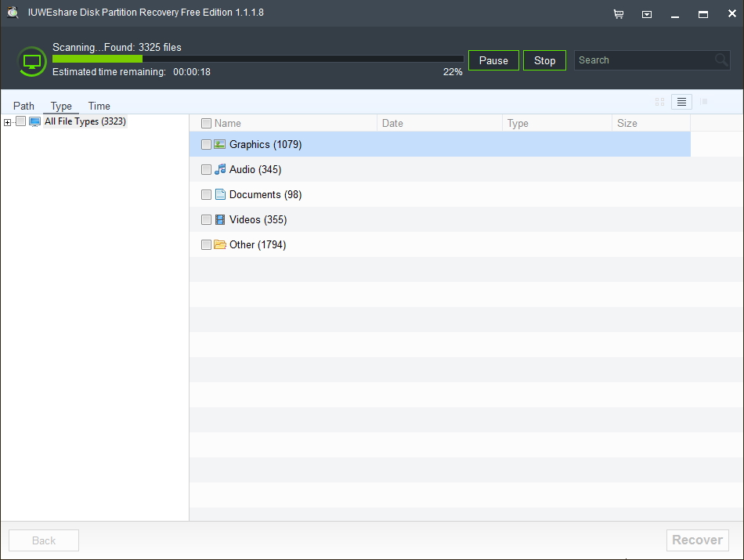The height and width of the screenshot is (560, 744).
Task: Click the update menu icon beside the cart
Action: click(x=646, y=13)
